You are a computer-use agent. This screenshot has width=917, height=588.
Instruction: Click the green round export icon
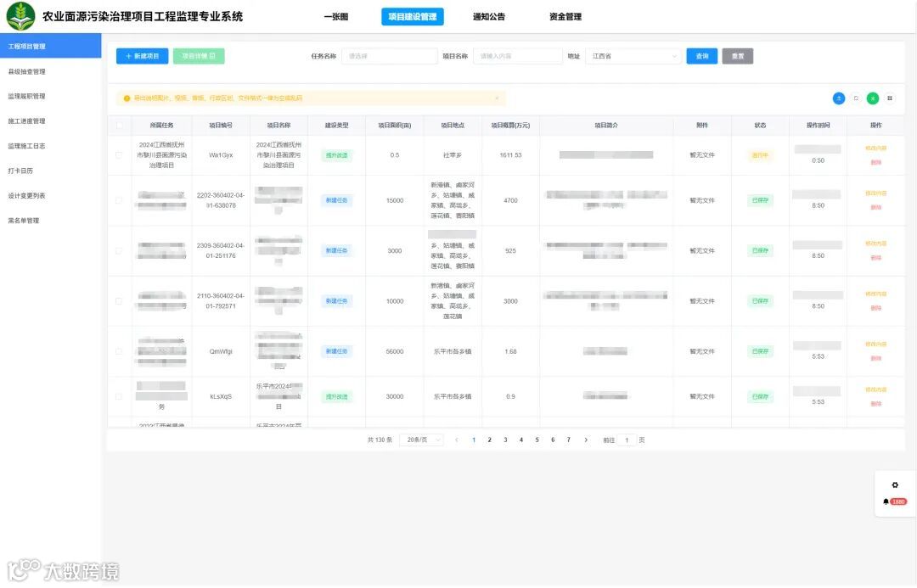click(873, 98)
